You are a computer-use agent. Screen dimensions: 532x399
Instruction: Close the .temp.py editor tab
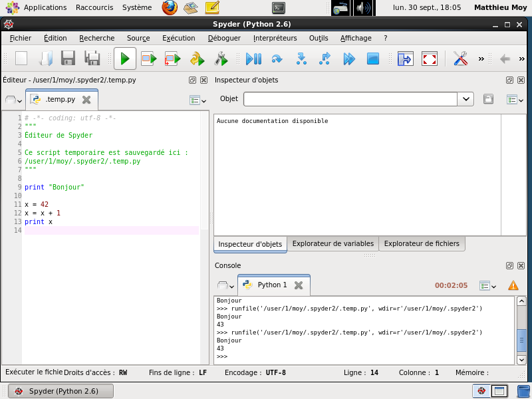[x=86, y=99]
